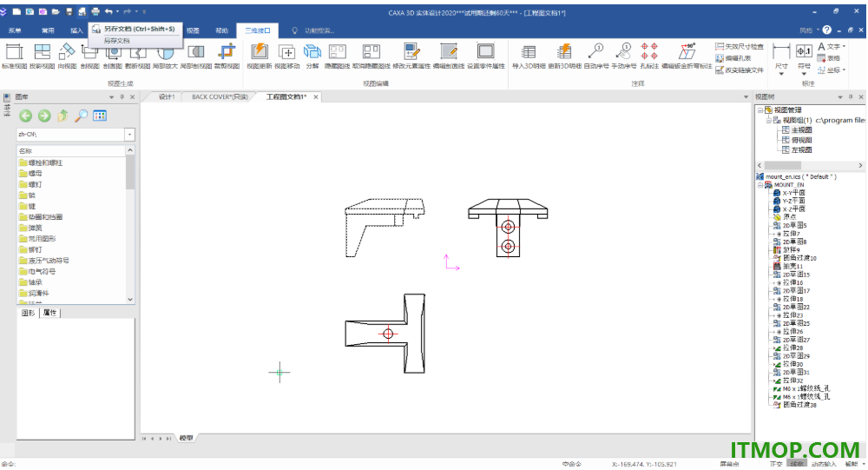The width and height of the screenshot is (868, 470).
Task: Select the Auto Balloon (自动序号) tool
Action: pos(595,56)
